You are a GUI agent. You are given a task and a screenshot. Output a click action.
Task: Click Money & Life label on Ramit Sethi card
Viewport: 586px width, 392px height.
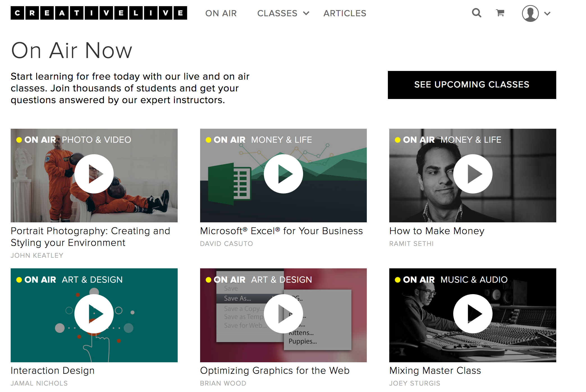coord(471,140)
